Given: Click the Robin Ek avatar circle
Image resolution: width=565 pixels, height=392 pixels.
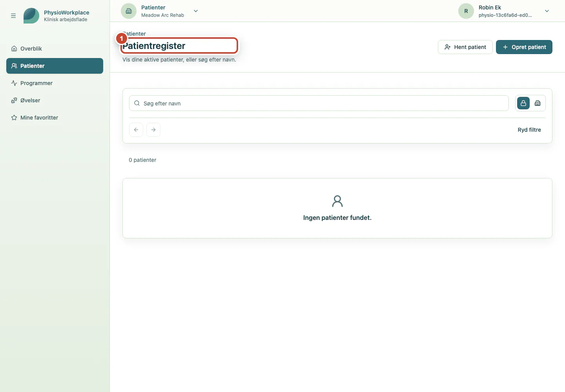Looking at the screenshot, I should pyautogui.click(x=466, y=11).
